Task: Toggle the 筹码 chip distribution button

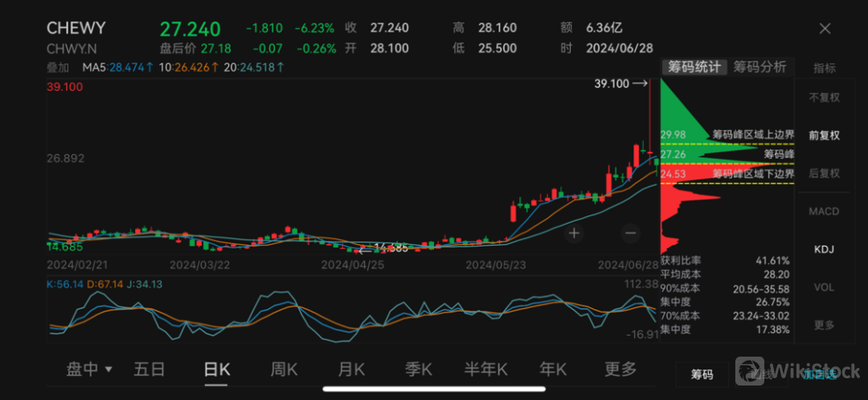Action: pyautogui.click(x=702, y=374)
